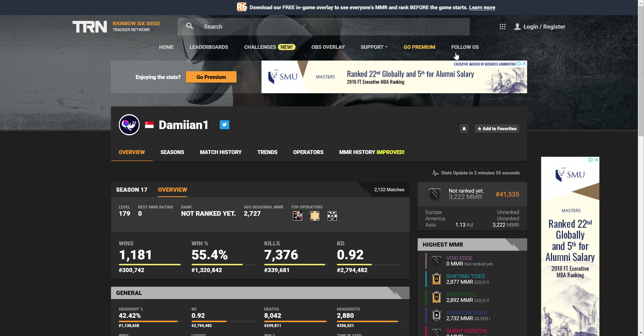Select the third top operator icon

(x=332, y=216)
